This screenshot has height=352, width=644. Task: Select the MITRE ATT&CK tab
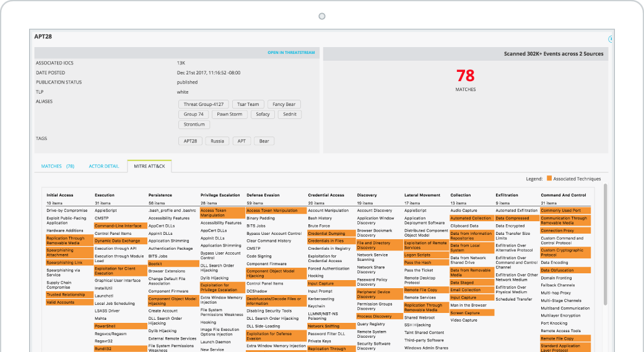[149, 166]
